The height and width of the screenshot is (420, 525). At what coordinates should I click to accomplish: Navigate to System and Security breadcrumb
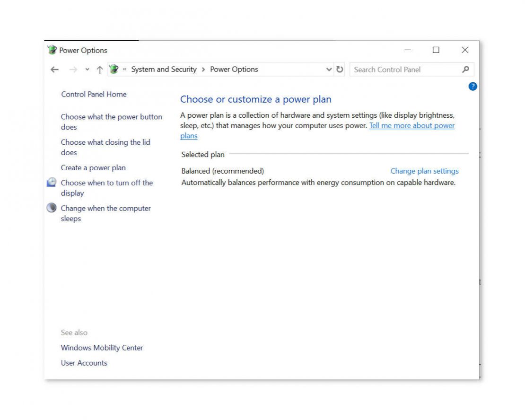163,69
